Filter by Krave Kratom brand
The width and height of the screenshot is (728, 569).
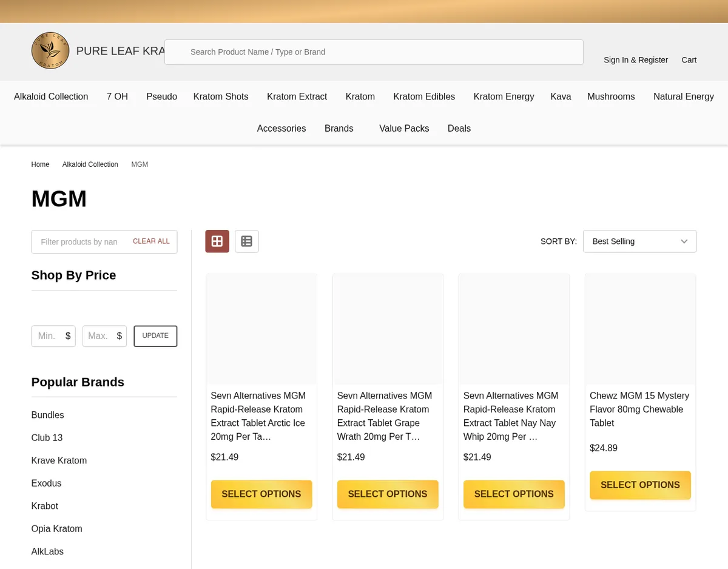tap(59, 460)
